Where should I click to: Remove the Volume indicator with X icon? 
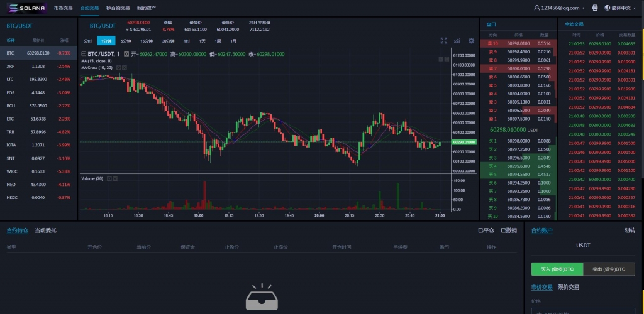coord(115,178)
